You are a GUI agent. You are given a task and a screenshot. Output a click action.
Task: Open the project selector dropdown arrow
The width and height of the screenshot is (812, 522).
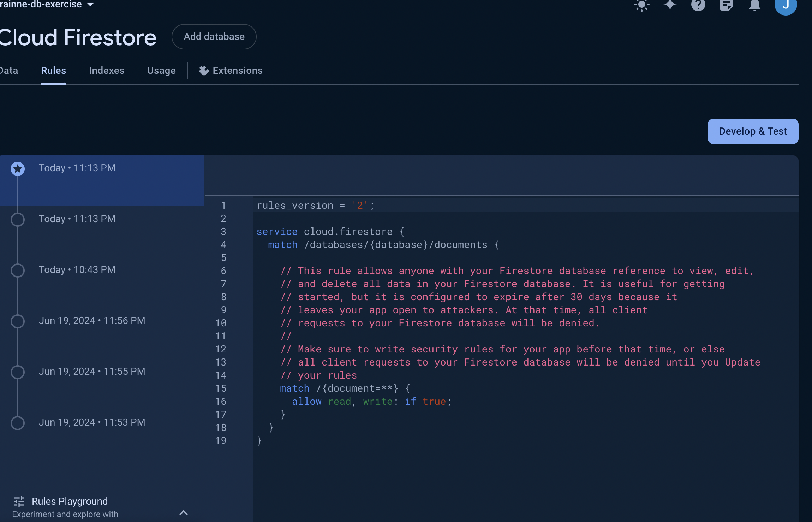(90, 4)
